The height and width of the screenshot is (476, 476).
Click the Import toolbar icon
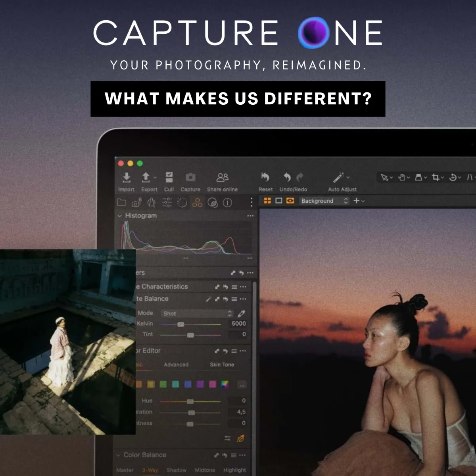tap(127, 177)
